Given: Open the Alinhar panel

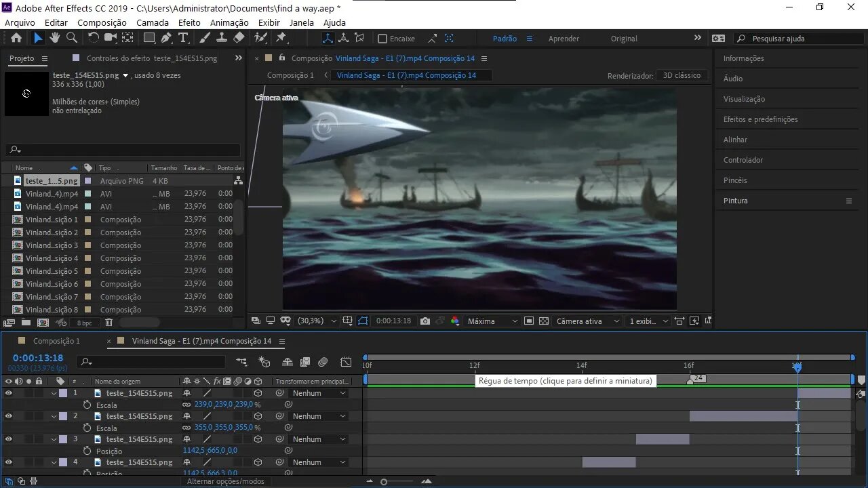Looking at the screenshot, I should [735, 140].
